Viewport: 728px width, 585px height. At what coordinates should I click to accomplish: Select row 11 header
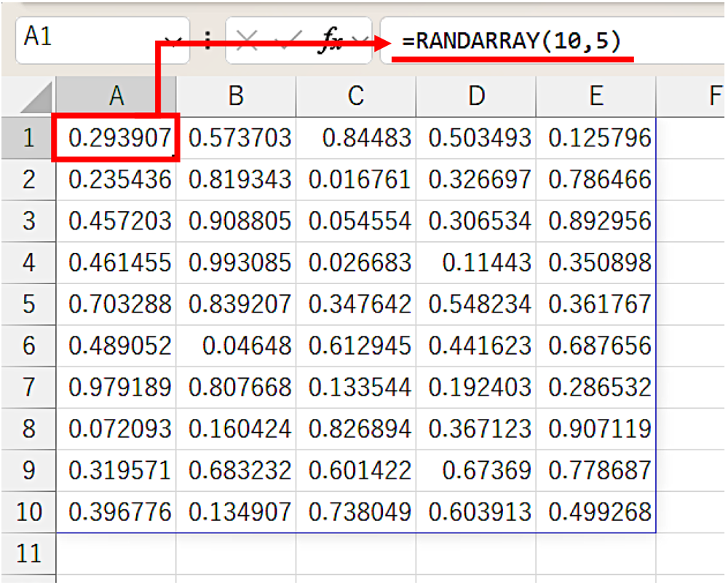(x=28, y=554)
